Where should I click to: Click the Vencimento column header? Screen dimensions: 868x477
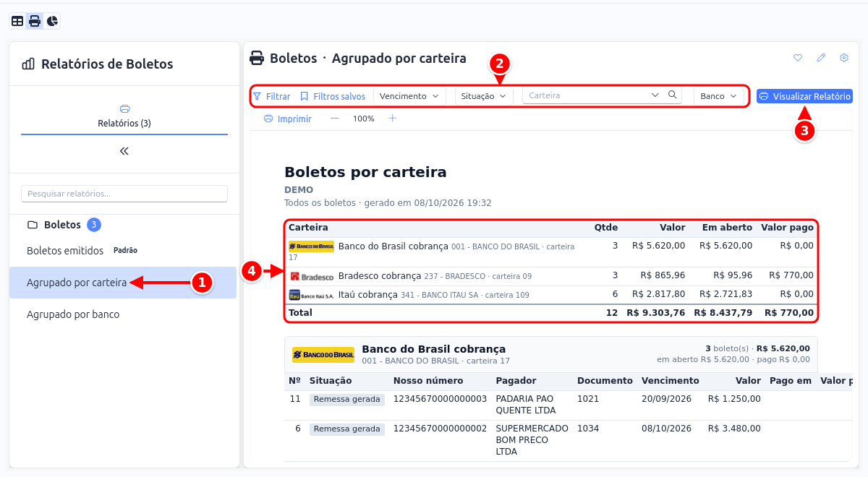[x=671, y=381]
